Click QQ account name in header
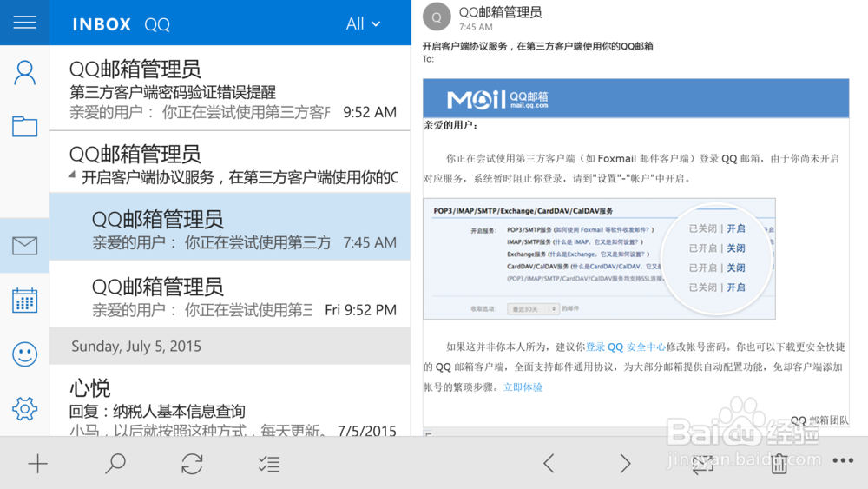The width and height of the screenshot is (868, 489). tap(157, 24)
